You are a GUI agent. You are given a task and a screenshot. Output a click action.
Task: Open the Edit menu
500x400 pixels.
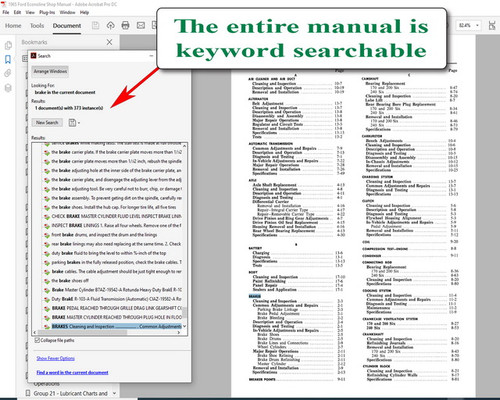click(x=17, y=12)
